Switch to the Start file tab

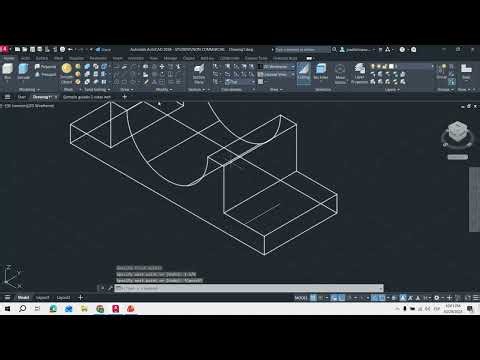pyautogui.click(x=21, y=97)
